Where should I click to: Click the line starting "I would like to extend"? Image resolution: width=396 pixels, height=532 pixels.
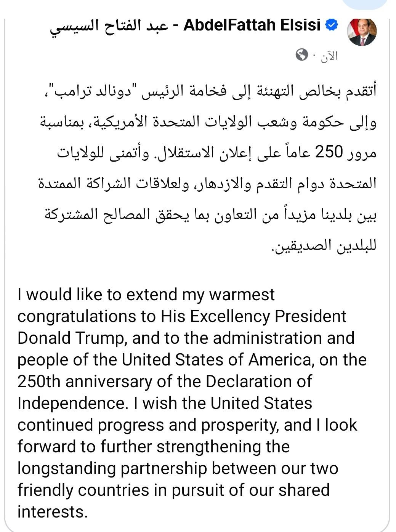coord(146,295)
